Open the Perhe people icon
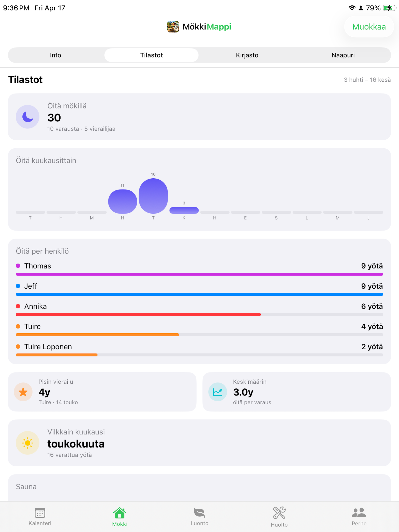This screenshot has height=532, width=399. tap(359, 513)
